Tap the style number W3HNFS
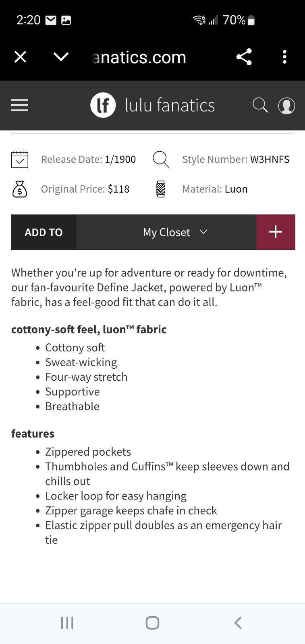This screenshot has width=305, height=644. [270, 159]
